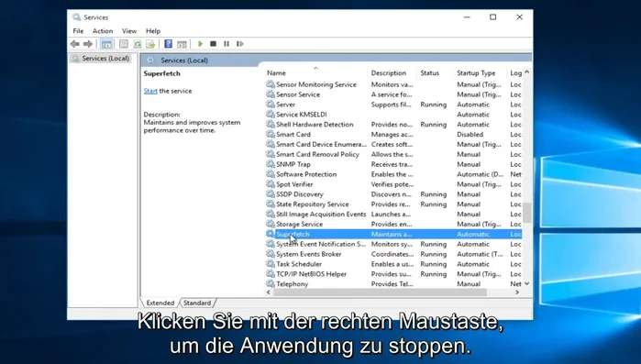Select the Superfetch service row
This screenshot has width=641, height=364.
pyautogui.click(x=392, y=234)
